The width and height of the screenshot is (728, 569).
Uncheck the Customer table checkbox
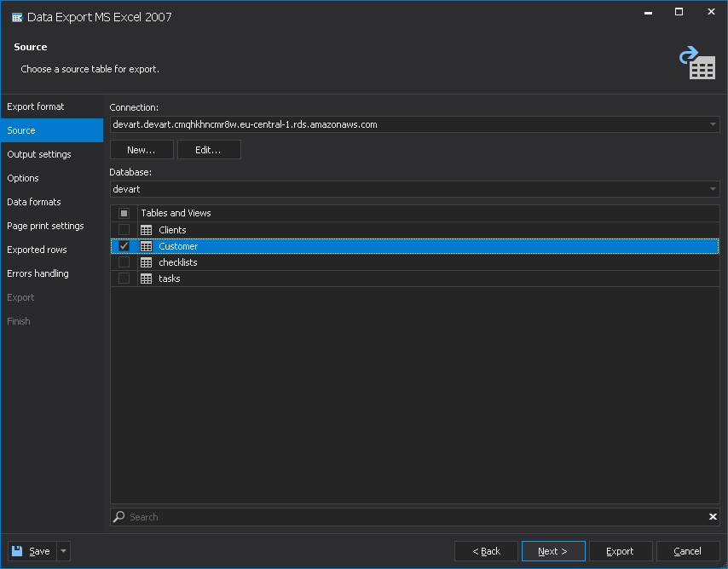coord(124,246)
